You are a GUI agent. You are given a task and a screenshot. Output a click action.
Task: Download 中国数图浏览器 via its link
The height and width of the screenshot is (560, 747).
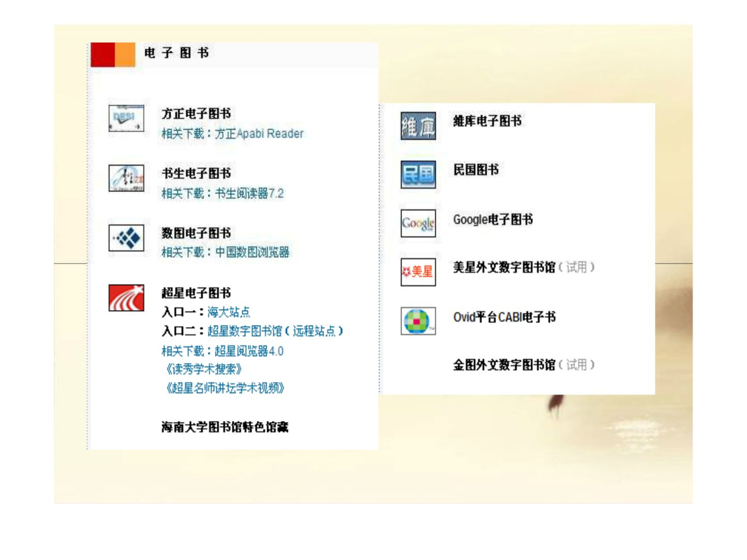point(252,252)
